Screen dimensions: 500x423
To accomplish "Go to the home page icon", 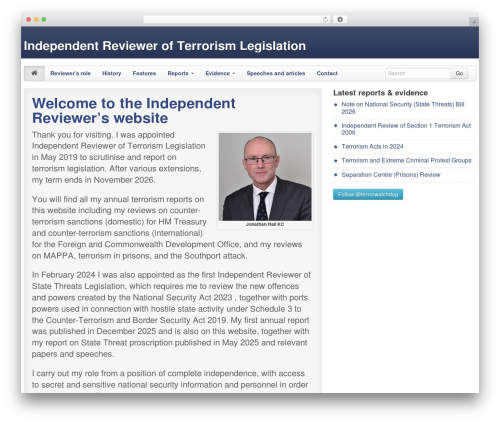I will click(x=34, y=73).
